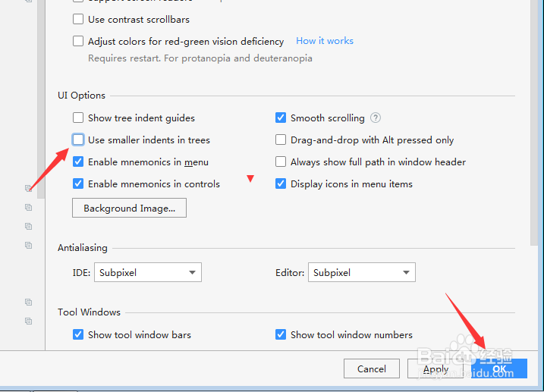Uncheck Enable mnemonics in controls
544x392 pixels.
click(x=78, y=183)
